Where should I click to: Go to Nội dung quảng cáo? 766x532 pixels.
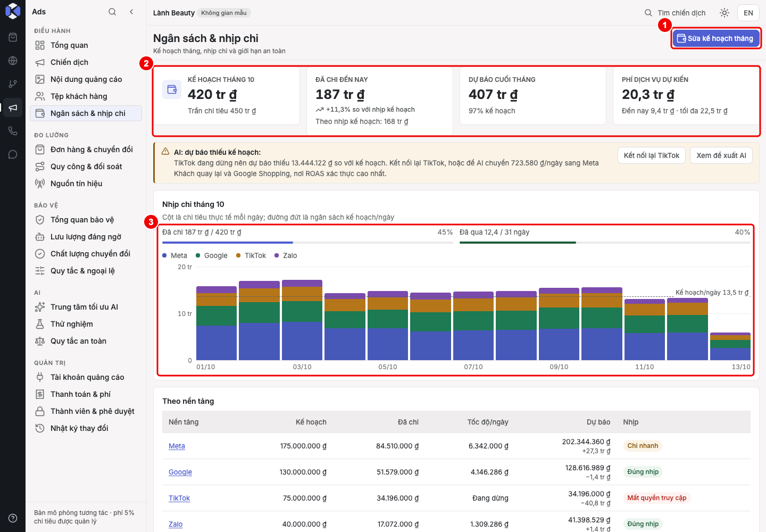coord(86,79)
